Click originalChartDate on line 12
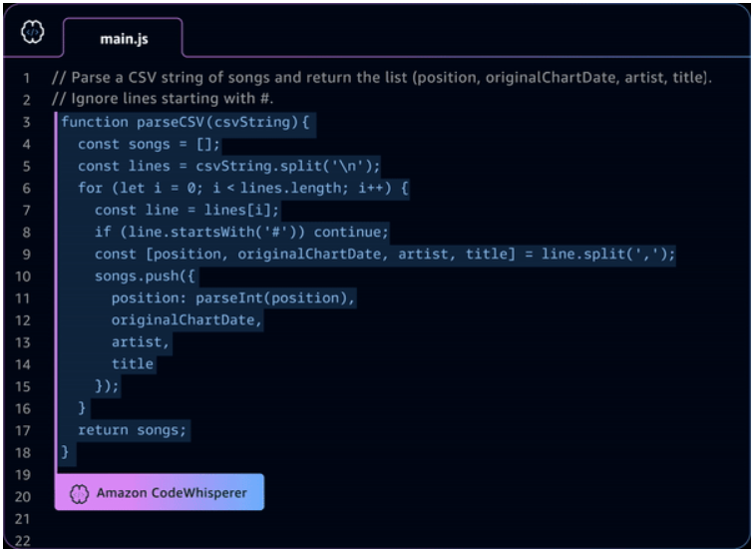The width and height of the screenshot is (756, 553). 183,320
